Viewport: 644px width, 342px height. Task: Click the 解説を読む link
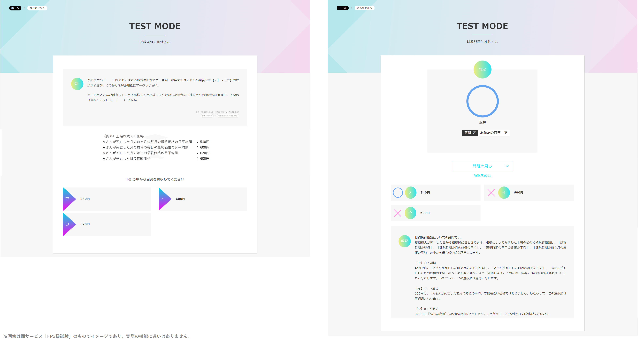[x=482, y=175]
